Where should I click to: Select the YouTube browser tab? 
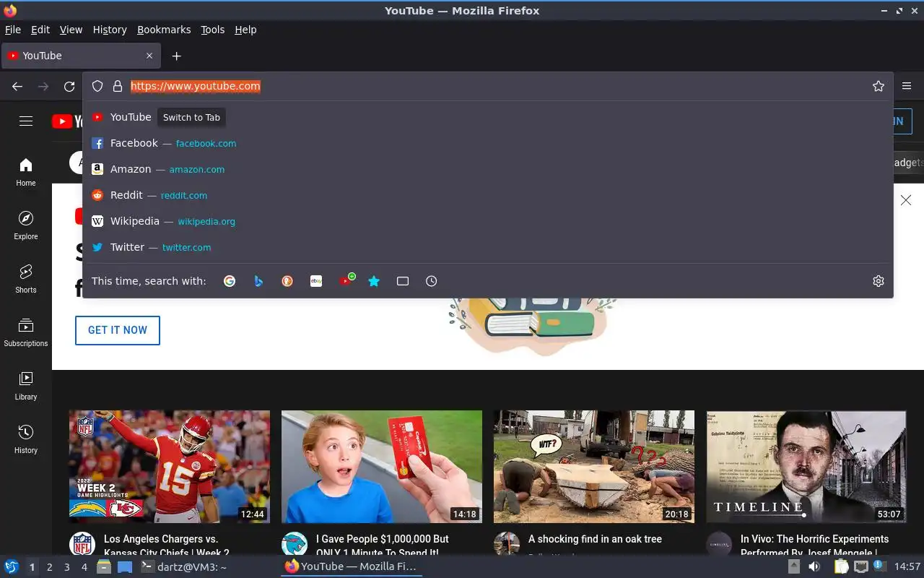pos(79,56)
